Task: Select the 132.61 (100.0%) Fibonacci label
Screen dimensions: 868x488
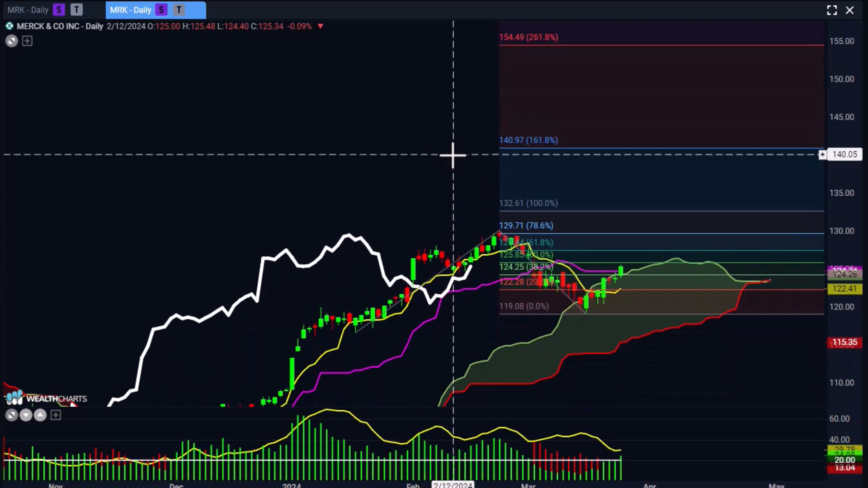Action: coord(528,203)
